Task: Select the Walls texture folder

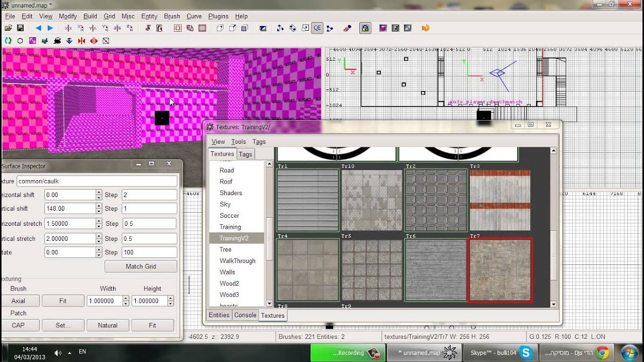Action: [x=227, y=272]
